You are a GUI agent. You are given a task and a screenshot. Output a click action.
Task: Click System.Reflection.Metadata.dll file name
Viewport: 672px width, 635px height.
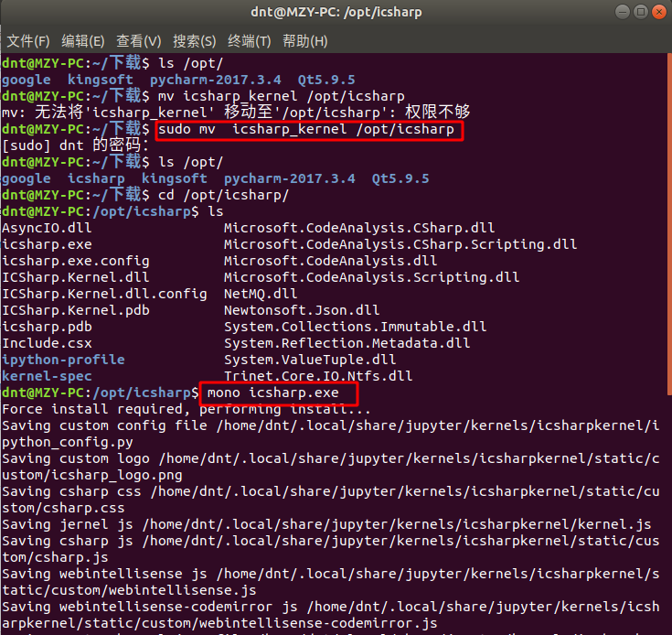(x=347, y=343)
